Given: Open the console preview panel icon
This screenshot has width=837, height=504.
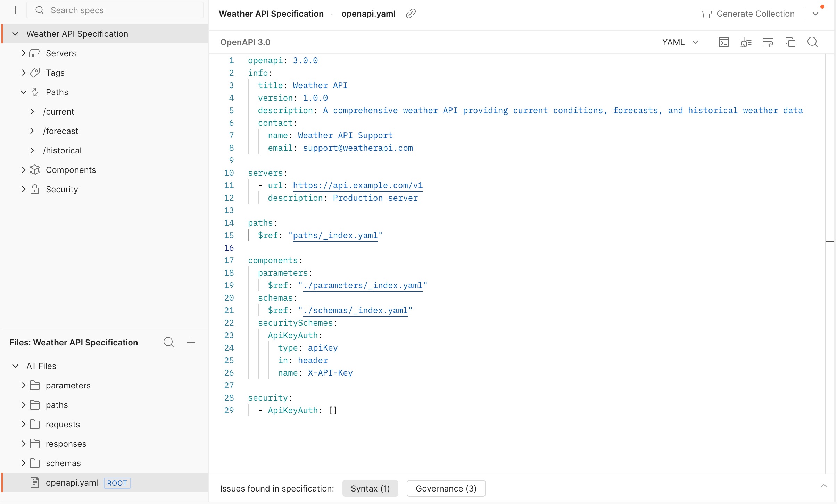Looking at the screenshot, I should pyautogui.click(x=723, y=42).
